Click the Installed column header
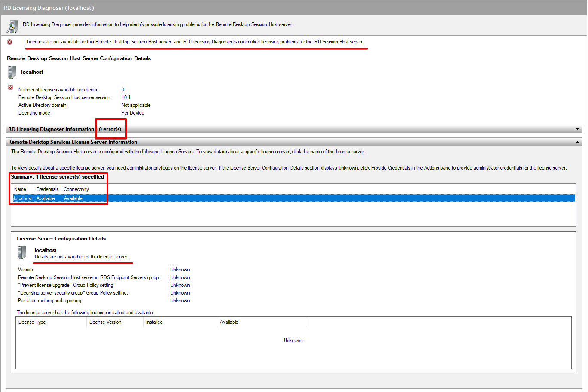Image resolution: width=588 pixels, height=392 pixels. (154, 322)
